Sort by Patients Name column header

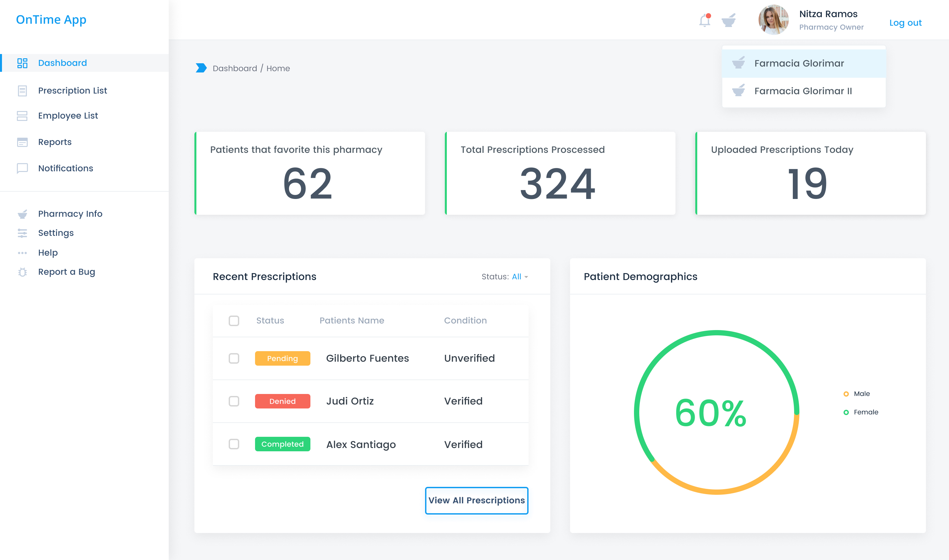[x=352, y=321]
